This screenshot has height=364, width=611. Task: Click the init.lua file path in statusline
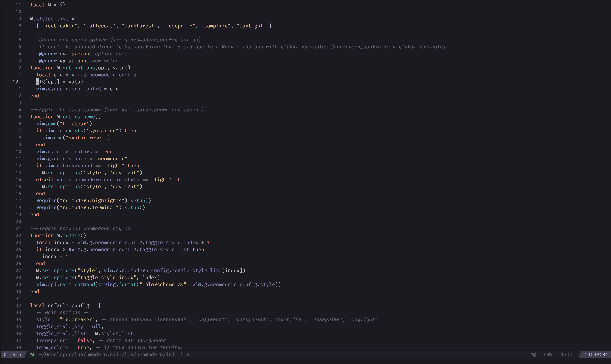114,354
